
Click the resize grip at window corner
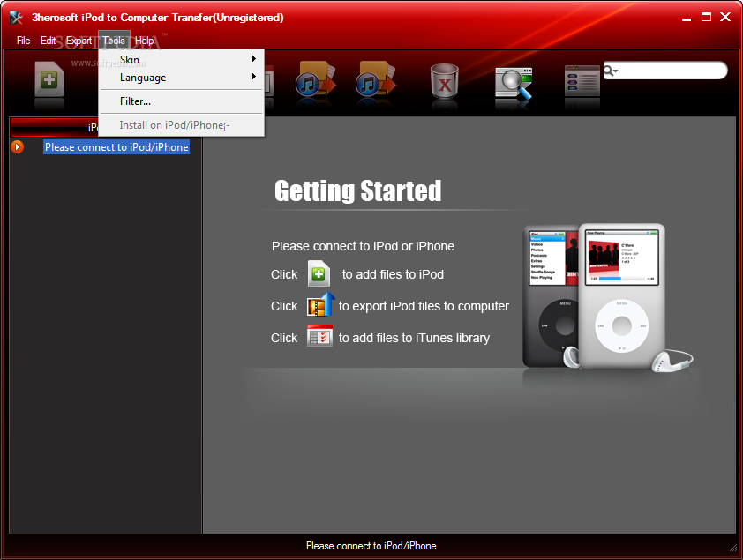coord(733,549)
